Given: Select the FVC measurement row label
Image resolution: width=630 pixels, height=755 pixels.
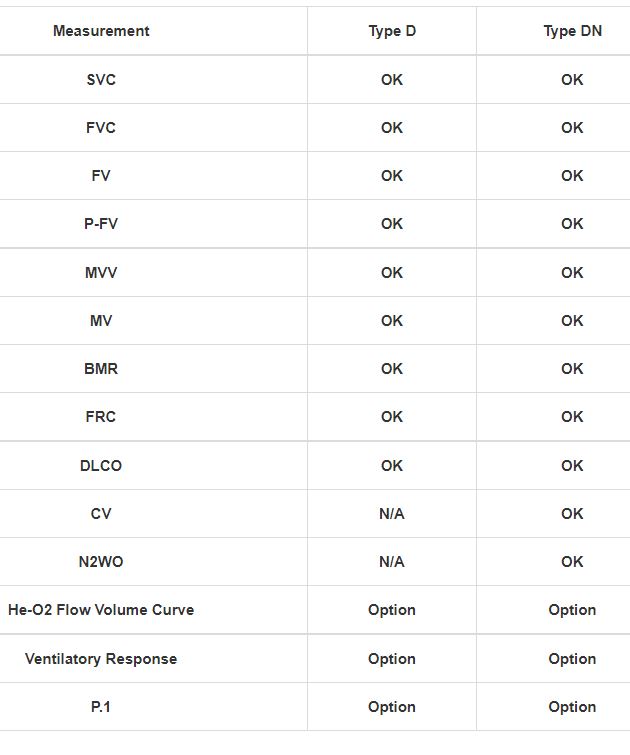Looking at the screenshot, I should [x=101, y=127].
